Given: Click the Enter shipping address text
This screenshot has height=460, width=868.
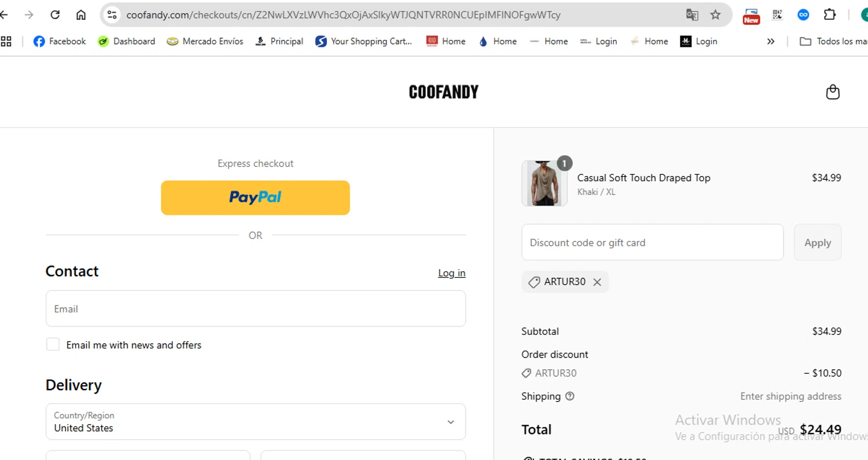Looking at the screenshot, I should point(791,396).
